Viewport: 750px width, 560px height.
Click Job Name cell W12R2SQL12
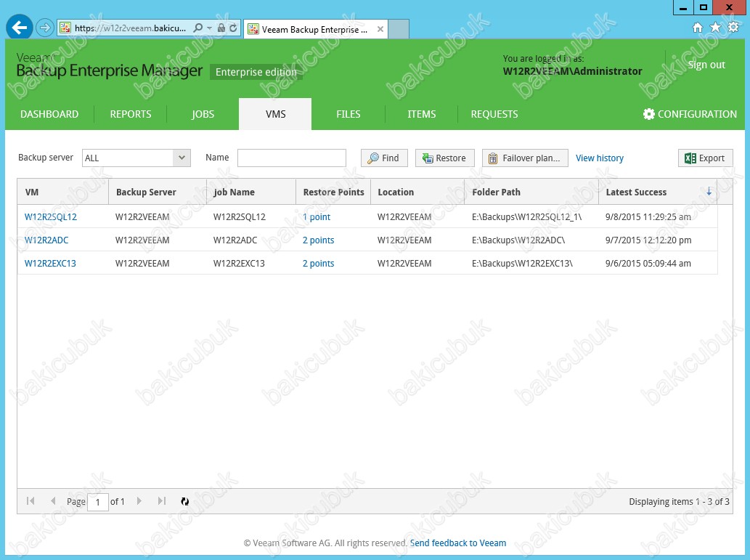[239, 217]
